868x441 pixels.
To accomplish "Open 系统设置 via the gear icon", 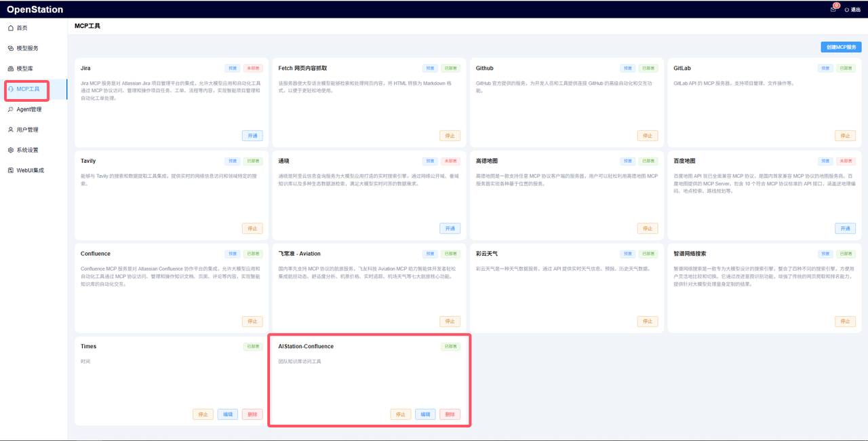I will pyautogui.click(x=9, y=150).
